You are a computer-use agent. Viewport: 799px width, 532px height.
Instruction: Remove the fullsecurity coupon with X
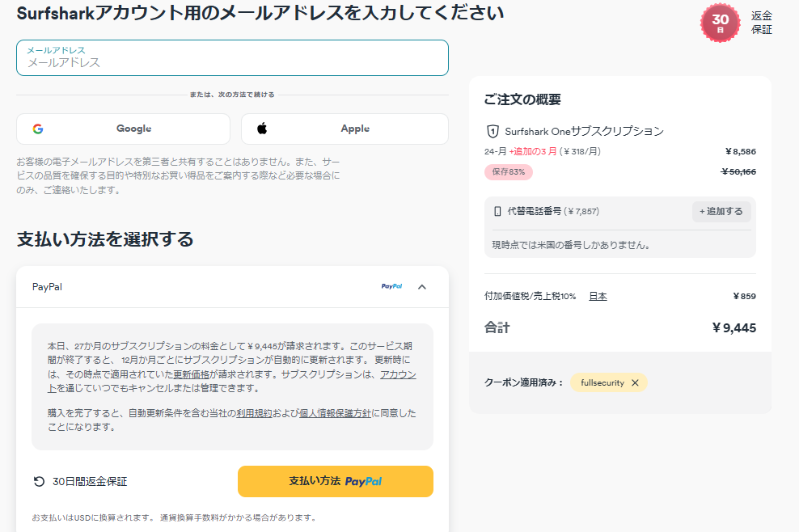pos(635,382)
